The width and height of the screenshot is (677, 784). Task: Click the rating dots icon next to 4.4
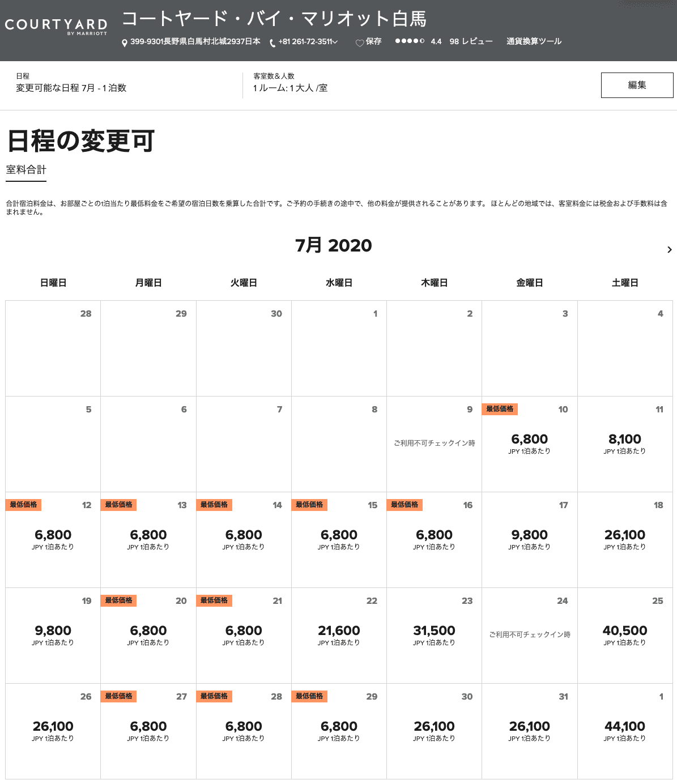410,41
